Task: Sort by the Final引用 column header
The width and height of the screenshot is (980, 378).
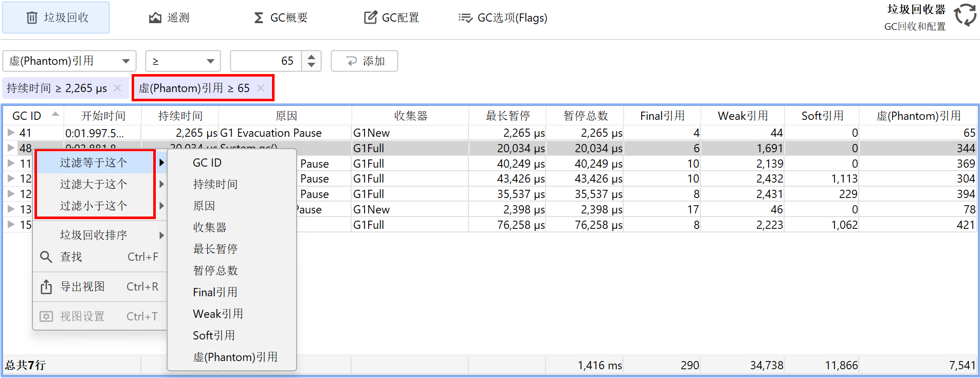Action: click(662, 116)
